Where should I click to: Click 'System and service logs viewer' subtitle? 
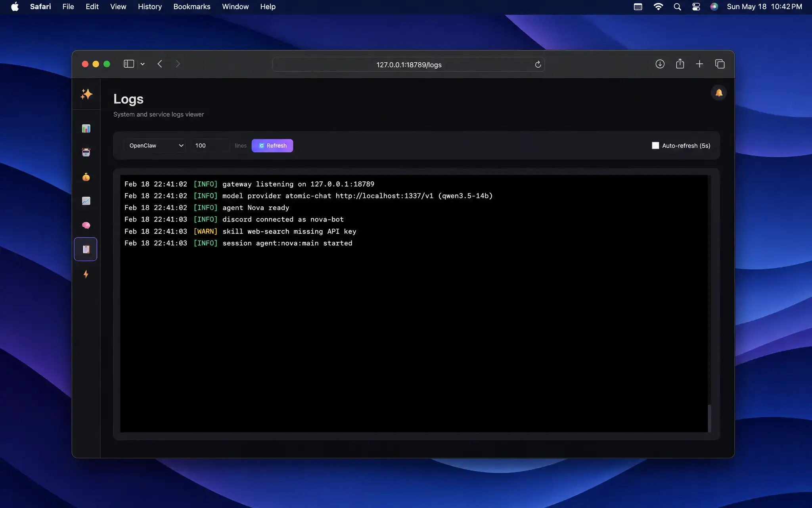[159, 114]
